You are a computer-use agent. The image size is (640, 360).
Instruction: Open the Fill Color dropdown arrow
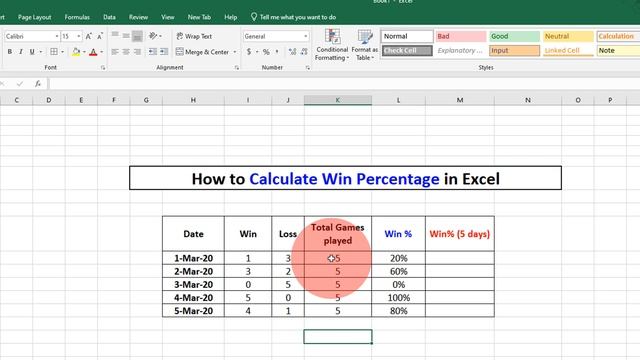click(x=84, y=52)
